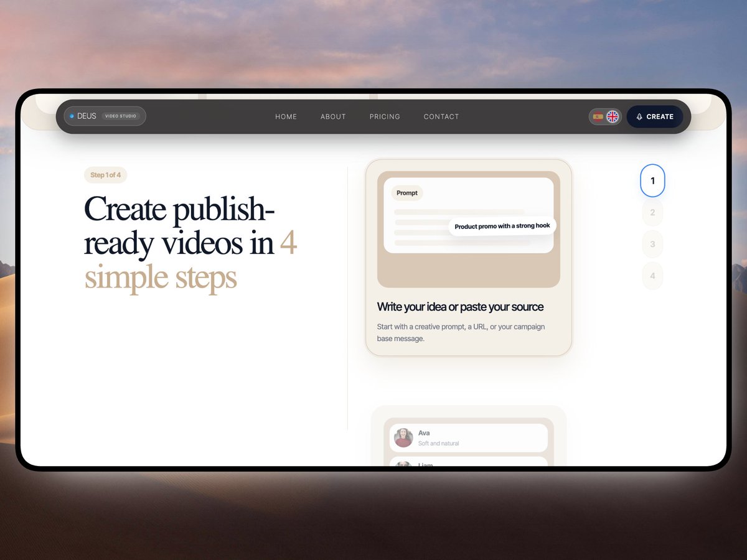Open the PRICING nav item
747x560 pixels.
[385, 117]
